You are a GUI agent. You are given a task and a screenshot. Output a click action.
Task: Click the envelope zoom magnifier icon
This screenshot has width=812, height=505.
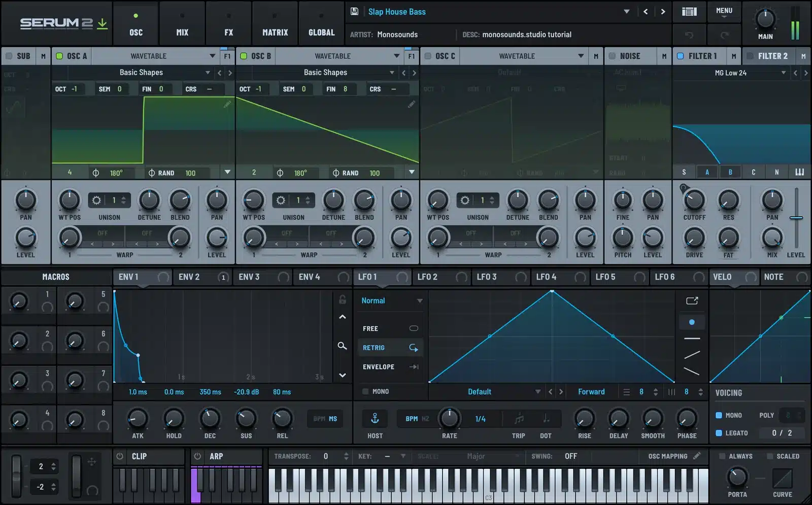(x=343, y=346)
